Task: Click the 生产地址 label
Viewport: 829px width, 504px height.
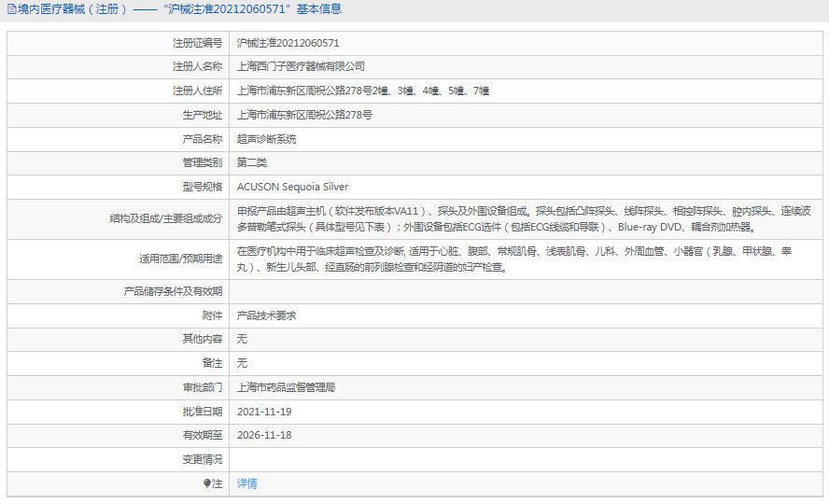Action: pos(203,115)
